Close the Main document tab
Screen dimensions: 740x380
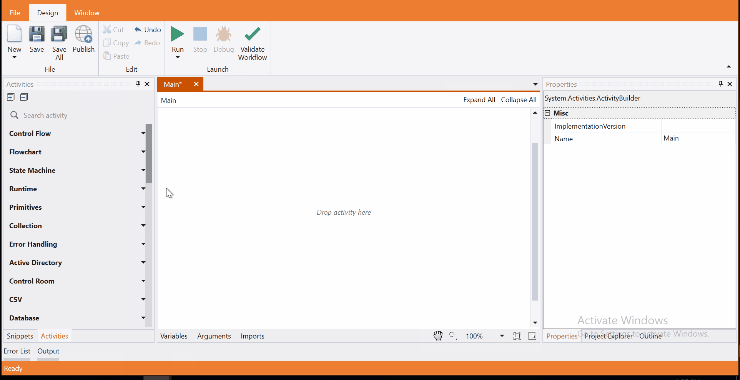click(x=196, y=84)
